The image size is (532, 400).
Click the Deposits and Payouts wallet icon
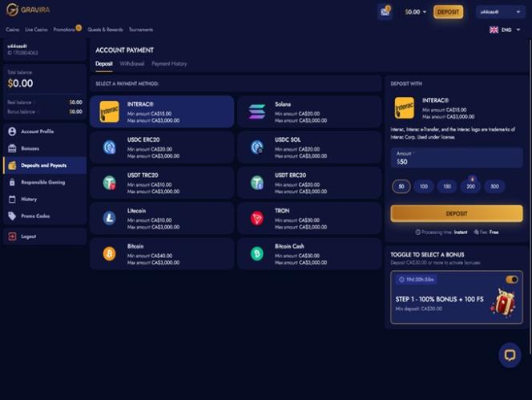(x=12, y=165)
